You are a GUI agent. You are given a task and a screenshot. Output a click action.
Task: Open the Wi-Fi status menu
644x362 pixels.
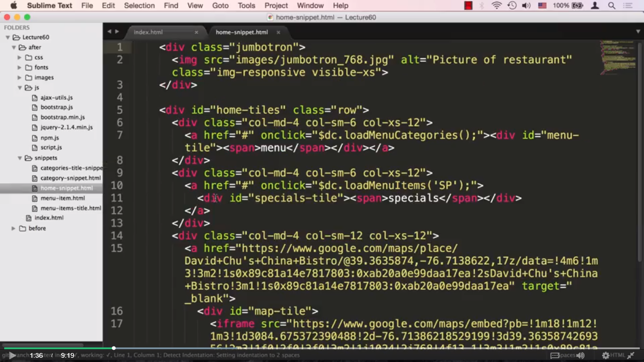pos(496,6)
